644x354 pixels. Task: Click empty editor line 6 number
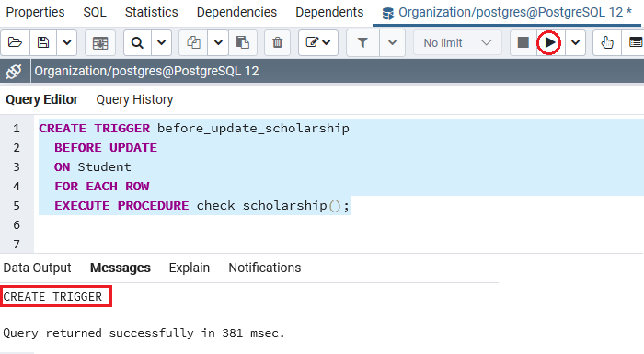[x=17, y=224]
